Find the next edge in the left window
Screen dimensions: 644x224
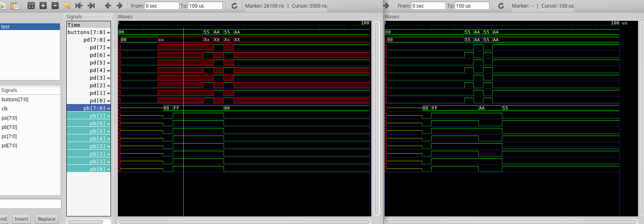pos(119,6)
